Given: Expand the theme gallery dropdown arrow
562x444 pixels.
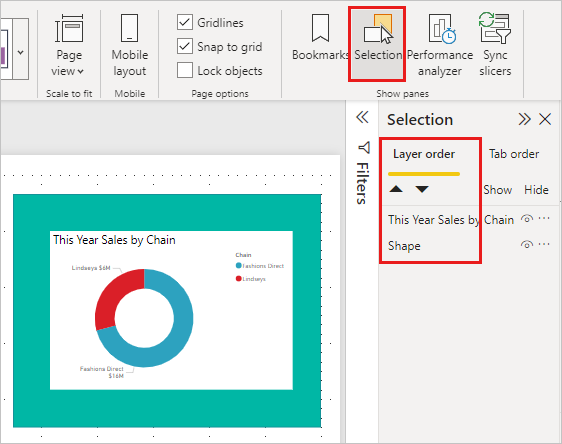Looking at the screenshot, I should click(21, 53).
